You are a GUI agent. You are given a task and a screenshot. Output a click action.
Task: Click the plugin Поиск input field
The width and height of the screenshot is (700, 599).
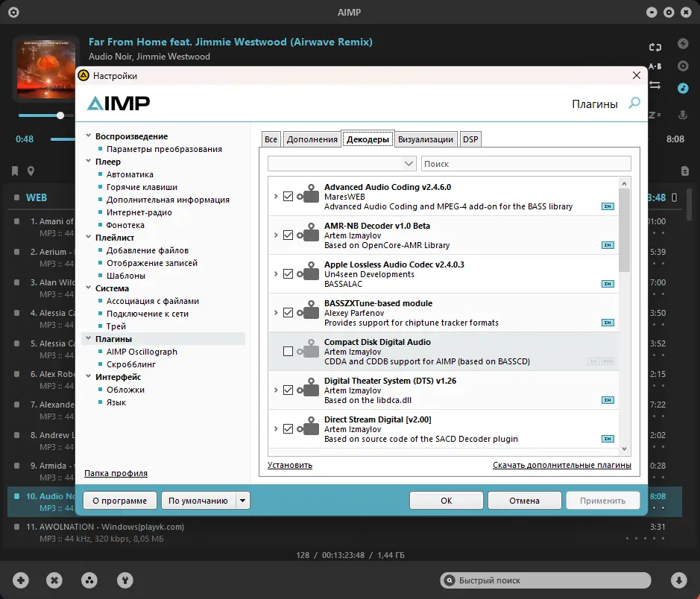point(526,164)
